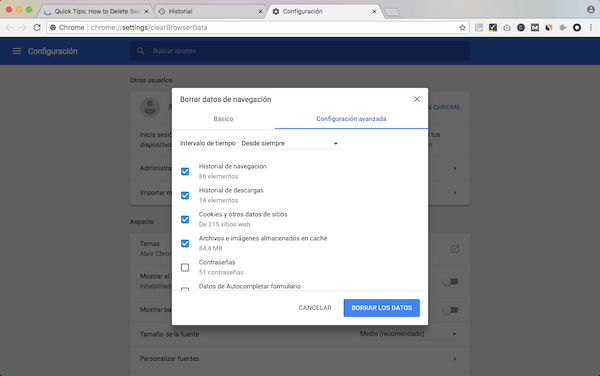Click the black ring extension icon
This screenshot has width=600, height=376.
coord(577,28)
